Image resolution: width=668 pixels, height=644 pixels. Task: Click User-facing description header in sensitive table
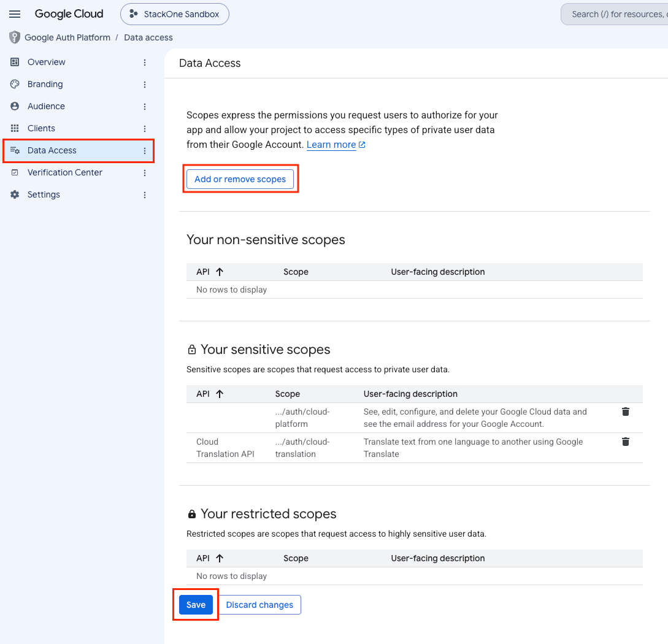[x=411, y=394]
